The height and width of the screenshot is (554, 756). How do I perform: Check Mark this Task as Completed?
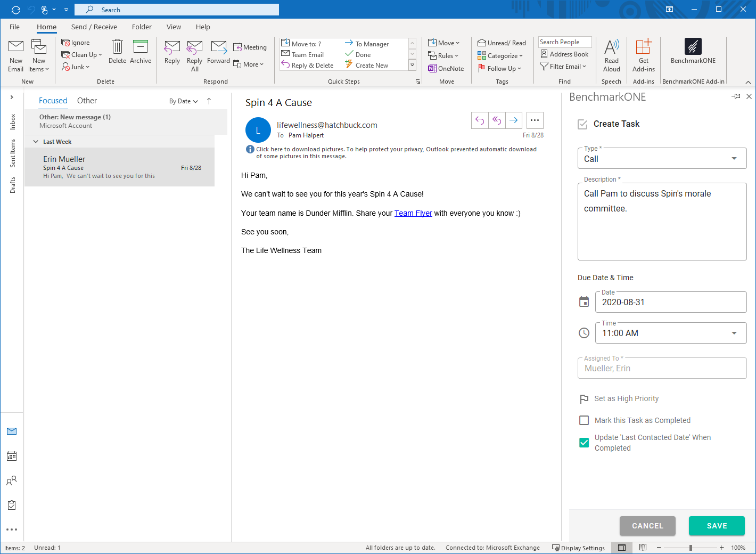584,420
